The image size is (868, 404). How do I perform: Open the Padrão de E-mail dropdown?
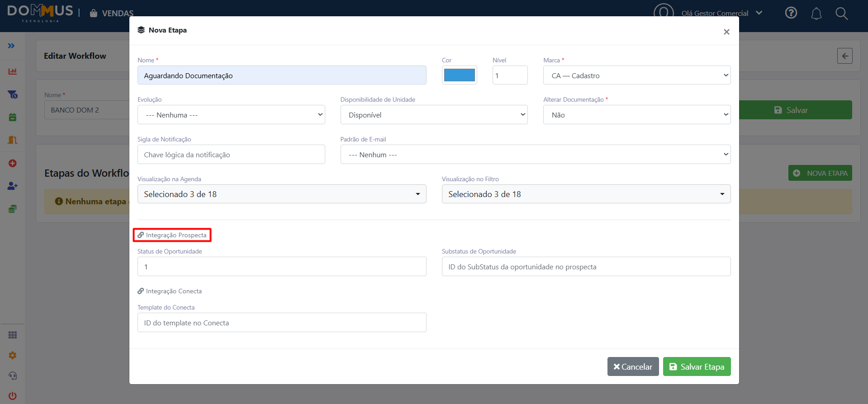coord(536,155)
